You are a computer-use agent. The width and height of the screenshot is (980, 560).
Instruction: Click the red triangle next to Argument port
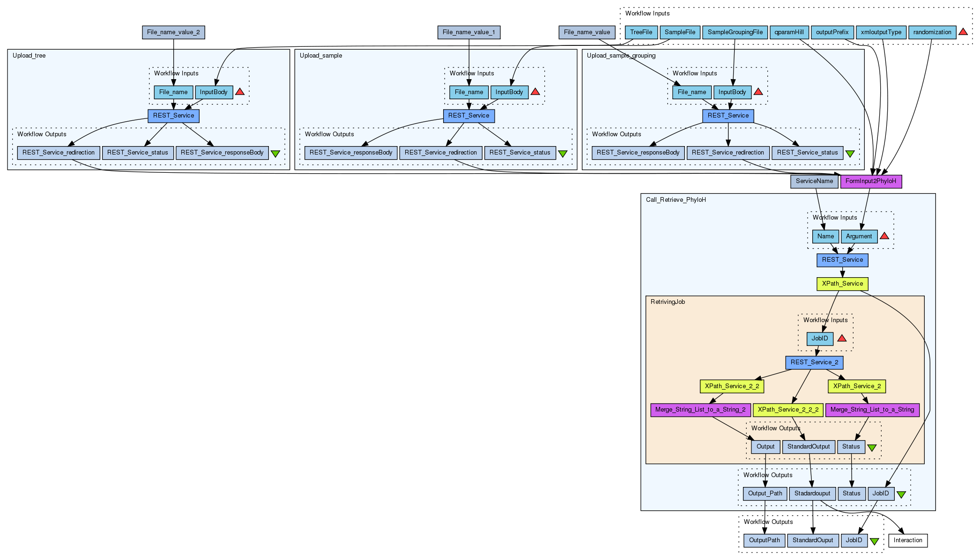884,236
